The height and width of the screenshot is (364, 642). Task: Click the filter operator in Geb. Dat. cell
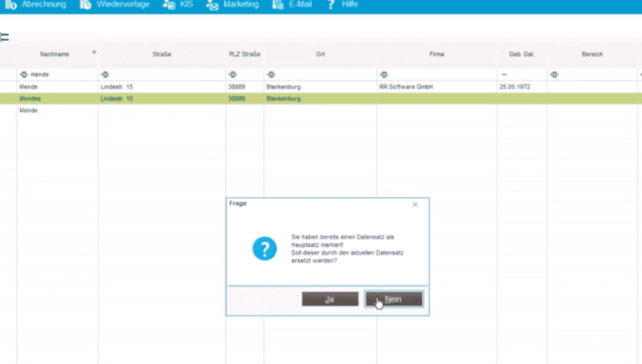(504, 74)
